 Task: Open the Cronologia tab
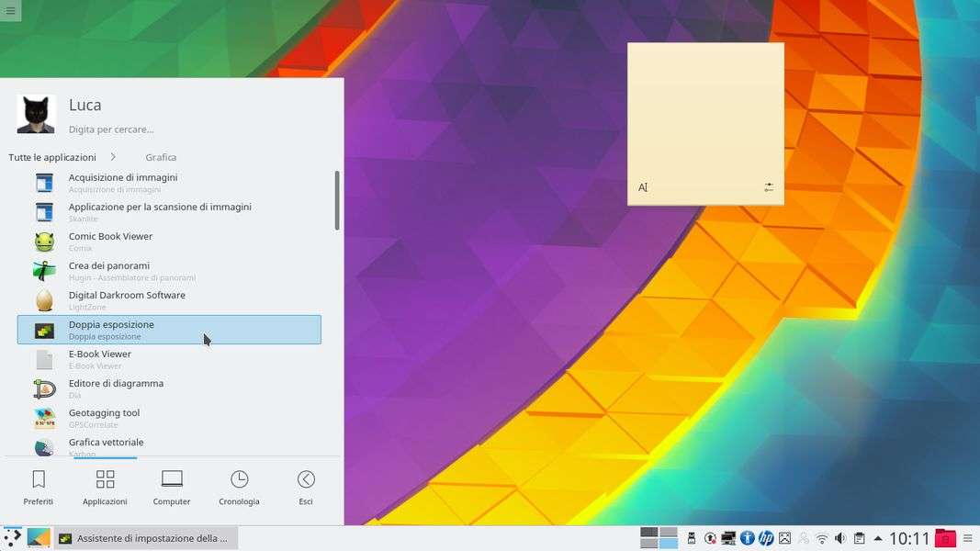239,488
